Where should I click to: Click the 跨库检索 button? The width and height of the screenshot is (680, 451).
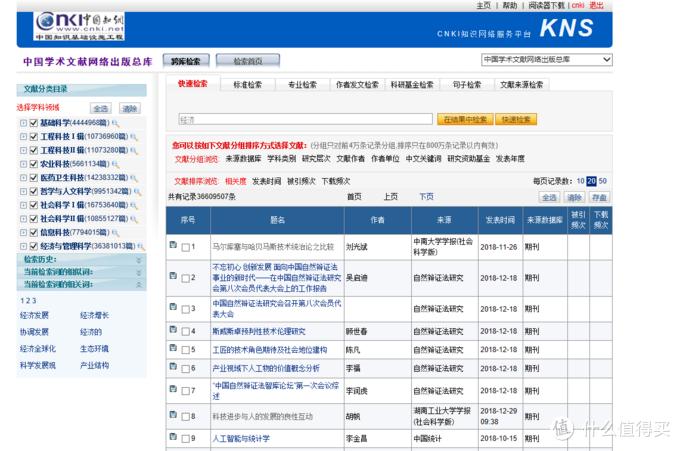(186, 61)
